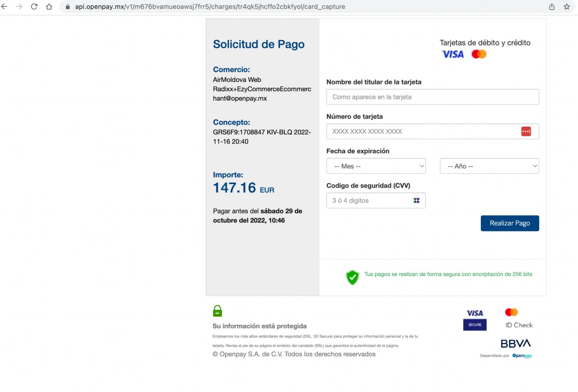Click the browser forward arrow
This screenshot has height=392, width=578.
[19, 7]
